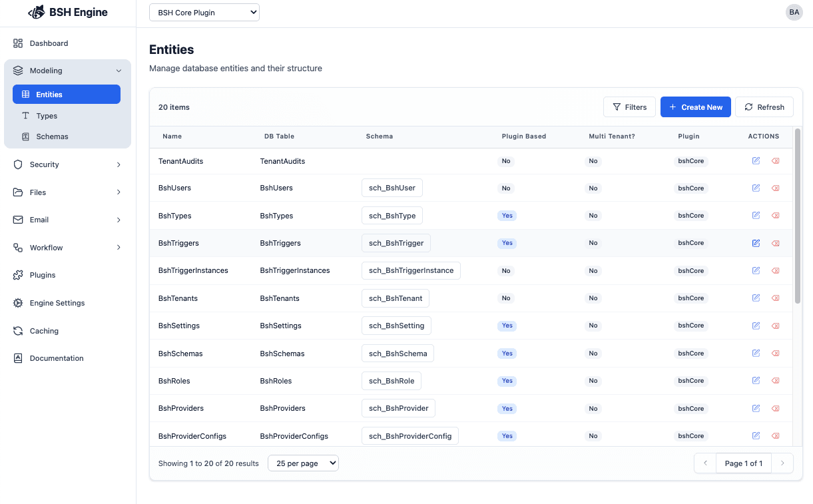
Task: Delete the BshTypes entity
Action: tap(775, 216)
